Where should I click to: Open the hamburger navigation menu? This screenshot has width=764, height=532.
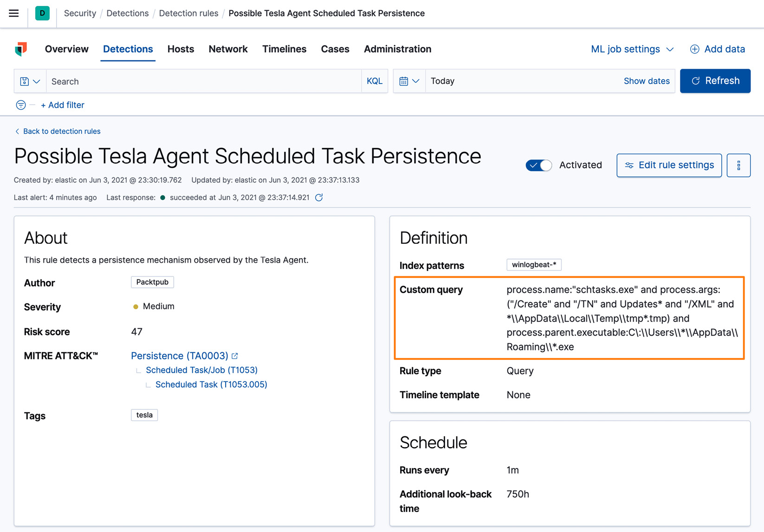point(14,13)
